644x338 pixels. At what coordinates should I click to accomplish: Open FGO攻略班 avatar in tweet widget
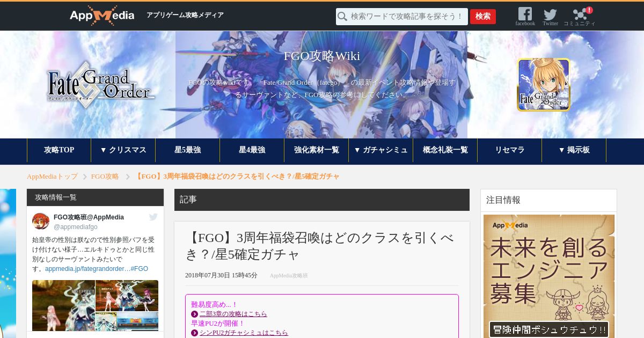pyautogui.click(x=41, y=221)
